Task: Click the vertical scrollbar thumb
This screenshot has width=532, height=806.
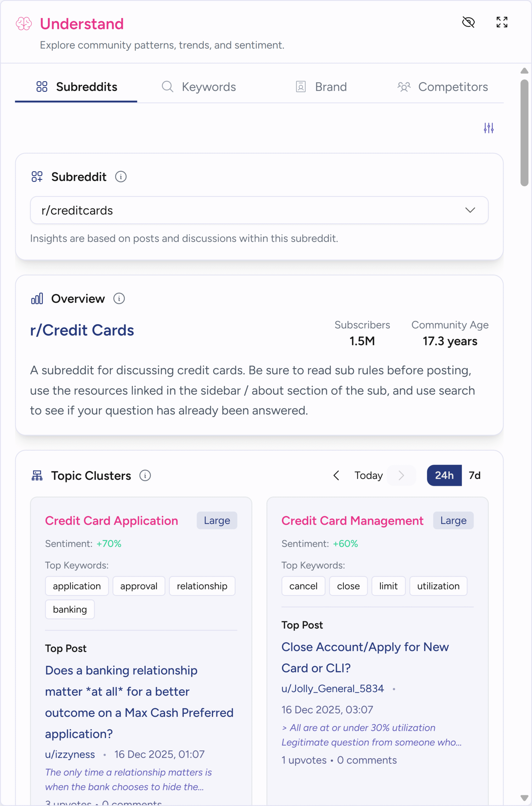Action: (x=524, y=133)
